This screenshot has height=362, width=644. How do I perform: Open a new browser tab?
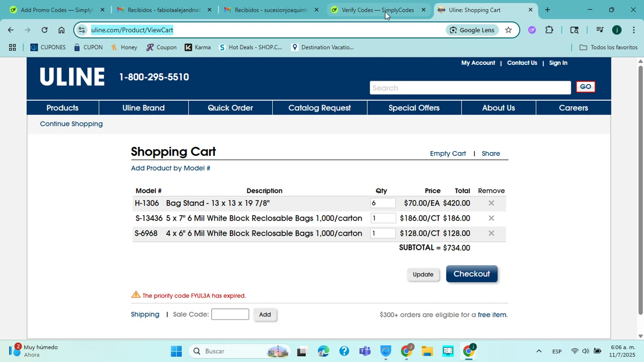547,10
